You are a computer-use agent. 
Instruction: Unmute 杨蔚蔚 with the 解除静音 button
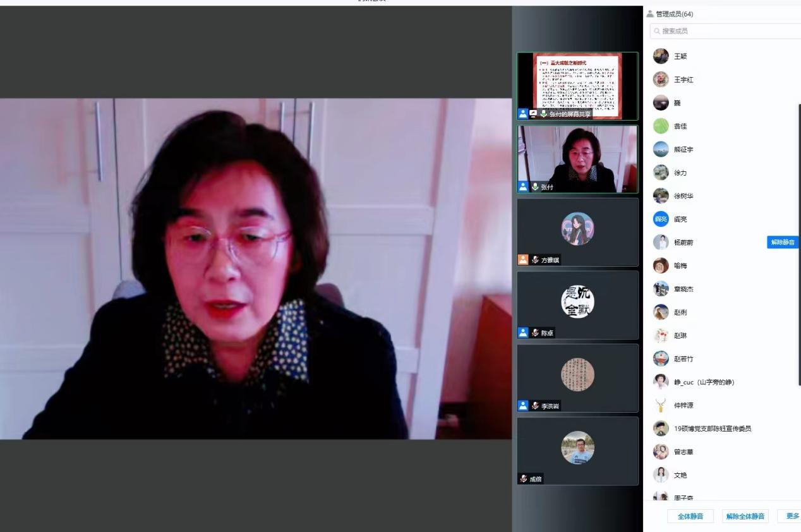pos(783,242)
